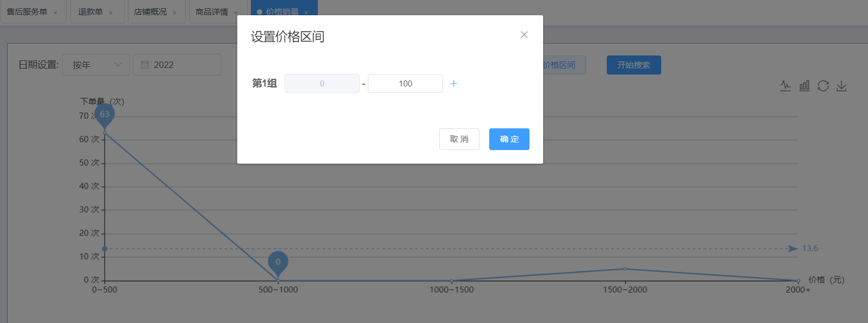Download chart as image icon

(x=841, y=86)
